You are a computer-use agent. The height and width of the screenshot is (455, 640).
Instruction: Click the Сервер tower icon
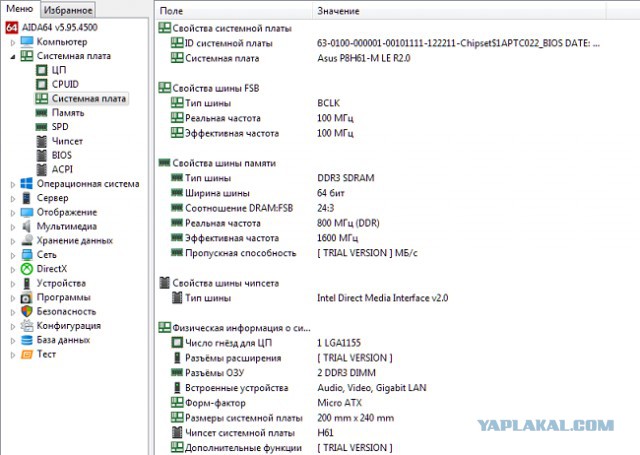(x=27, y=198)
